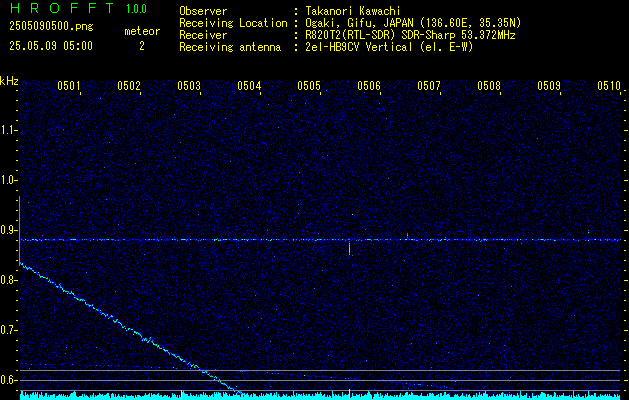Click the 0501 time marker
The height and width of the screenshot is (400, 629).
tap(69, 85)
